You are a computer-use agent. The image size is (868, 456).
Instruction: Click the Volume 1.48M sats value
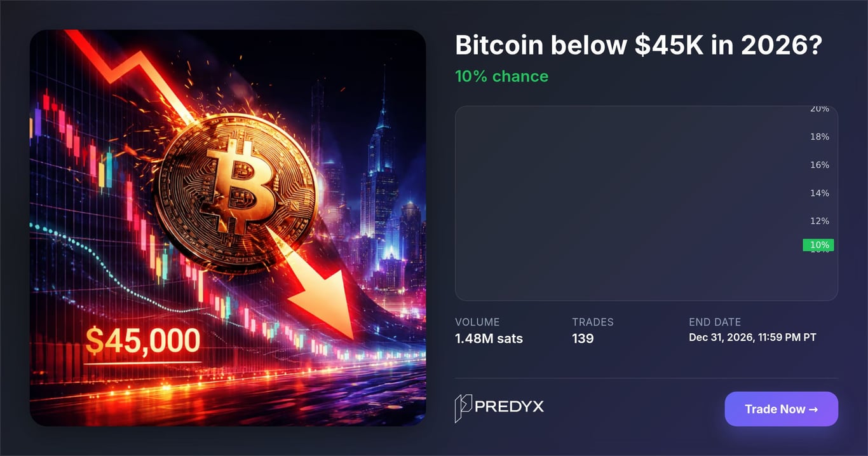pyautogui.click(x=489, y=338)
